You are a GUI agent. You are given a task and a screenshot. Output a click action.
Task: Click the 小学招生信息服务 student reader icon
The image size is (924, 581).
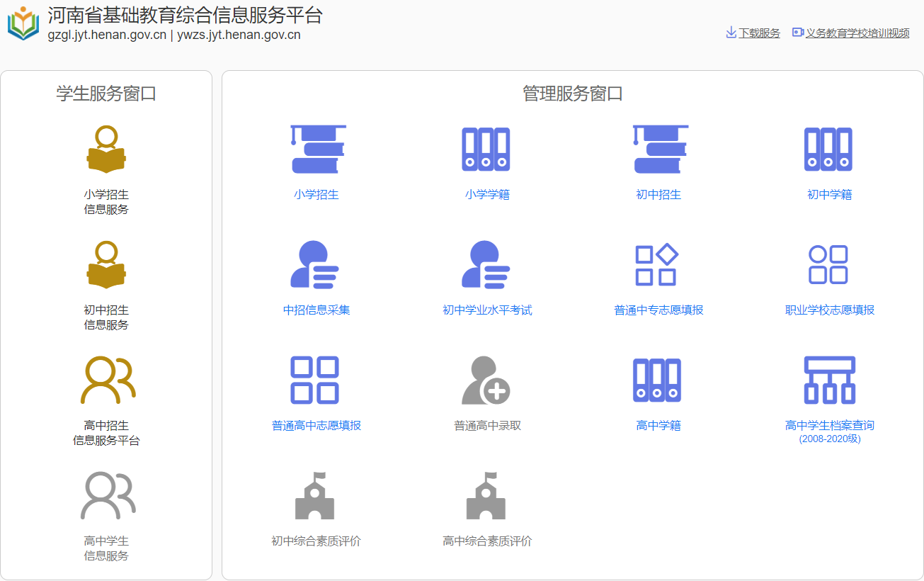(x=106, y=150)
